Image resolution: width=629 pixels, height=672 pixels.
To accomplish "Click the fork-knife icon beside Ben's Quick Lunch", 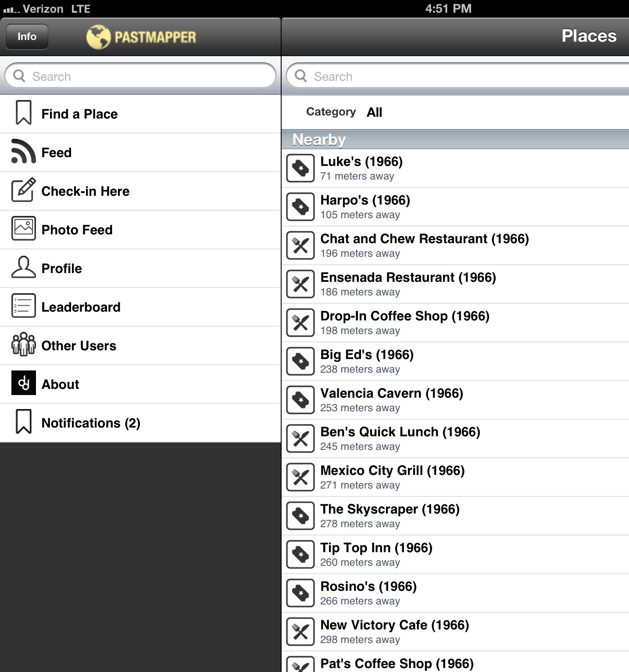I will (300, 438).
